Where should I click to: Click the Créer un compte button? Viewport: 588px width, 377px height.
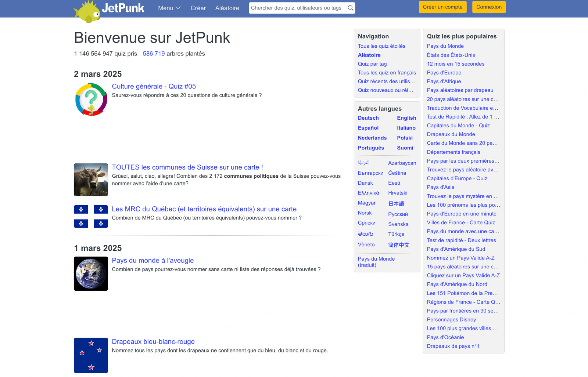click(443, 7)
